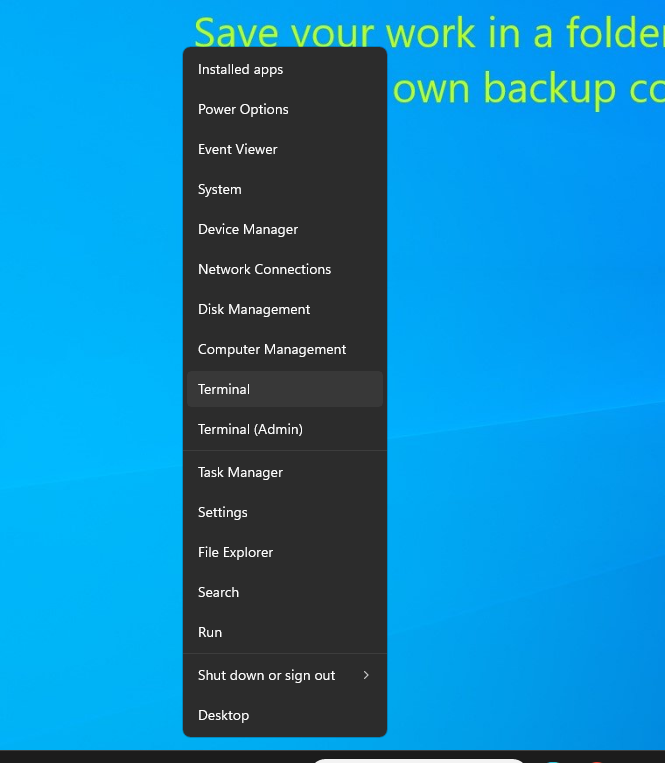665x763 pixels.
Task: Open Device Manager
Action: [248, 229]
